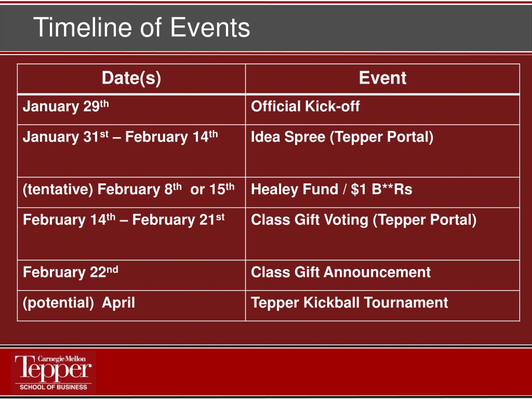Select January 31st – February 14th cell
This screenshot has height=399, width=532.
click(x=131, y=151)
